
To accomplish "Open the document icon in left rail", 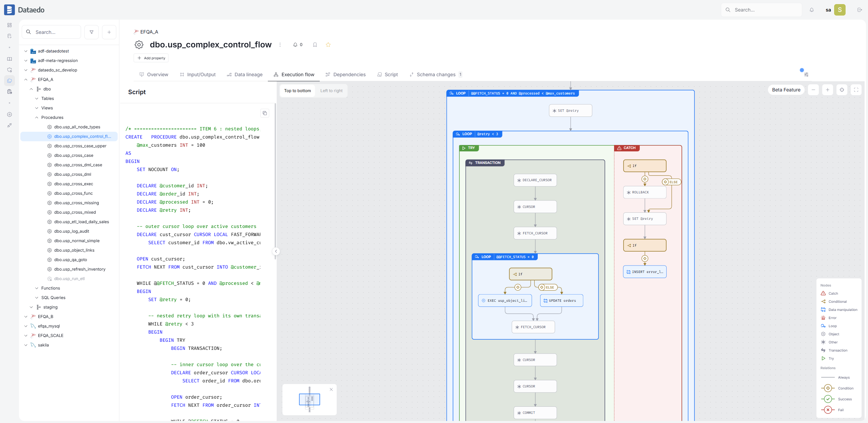I will pos(9,36).
